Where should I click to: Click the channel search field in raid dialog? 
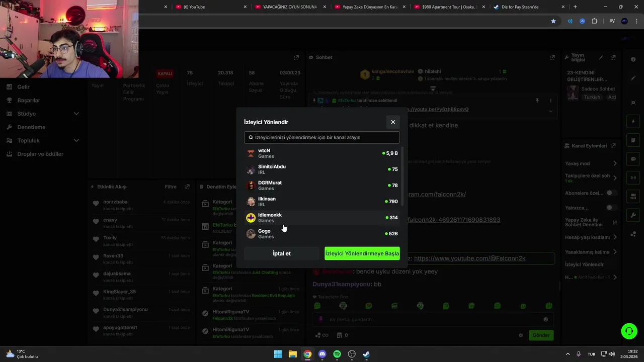point(322,137)
